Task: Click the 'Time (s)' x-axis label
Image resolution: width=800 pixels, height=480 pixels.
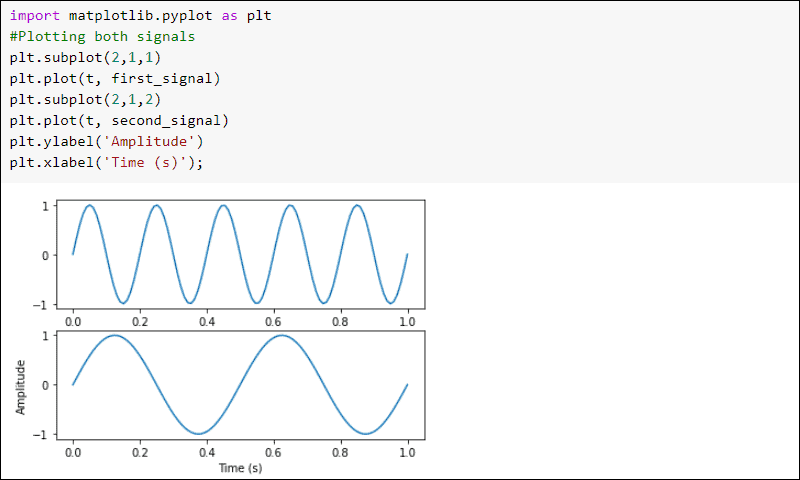Action: [x=240, y=468]
